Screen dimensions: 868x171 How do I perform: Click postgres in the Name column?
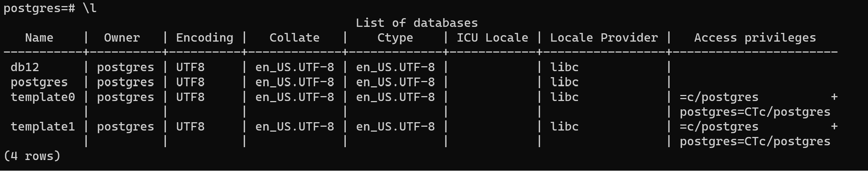point(39,82)
